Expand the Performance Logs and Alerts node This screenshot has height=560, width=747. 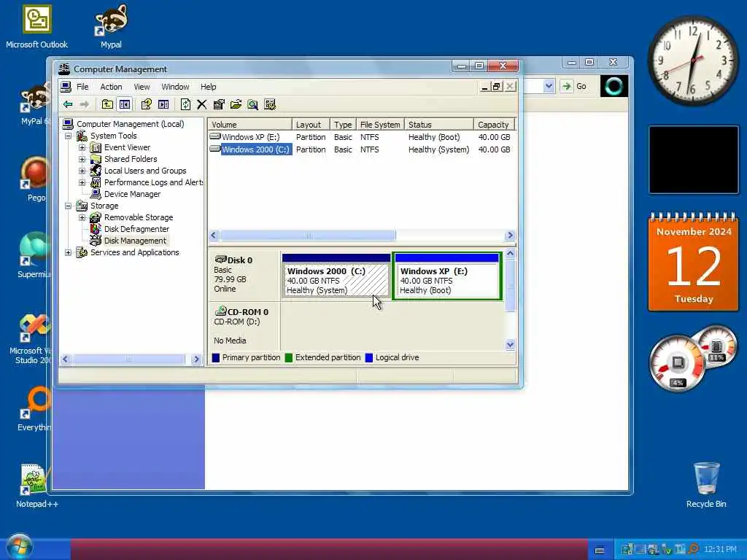tap(82, 182)
